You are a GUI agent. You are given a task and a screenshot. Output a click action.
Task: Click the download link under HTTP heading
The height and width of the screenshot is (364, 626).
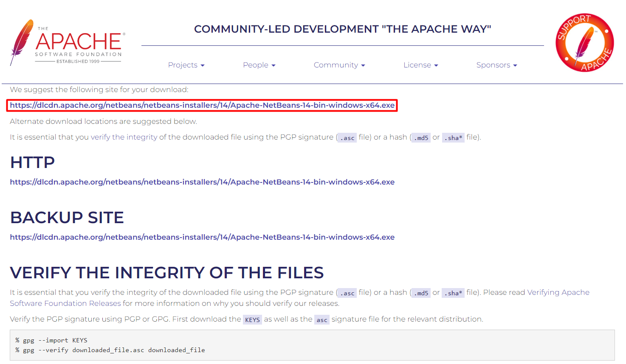pyautogui.click(x=202, y=182)
